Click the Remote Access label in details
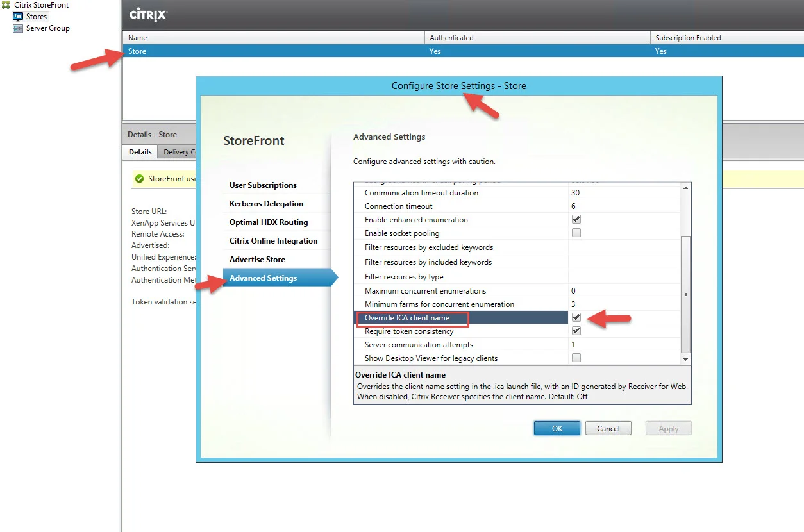Viewport: 804px width, 532px height. pyautogui.click(x=158, y=234)
